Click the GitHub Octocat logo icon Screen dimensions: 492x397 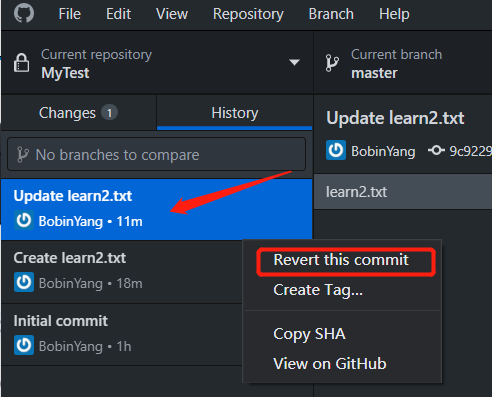click(24, 13)
